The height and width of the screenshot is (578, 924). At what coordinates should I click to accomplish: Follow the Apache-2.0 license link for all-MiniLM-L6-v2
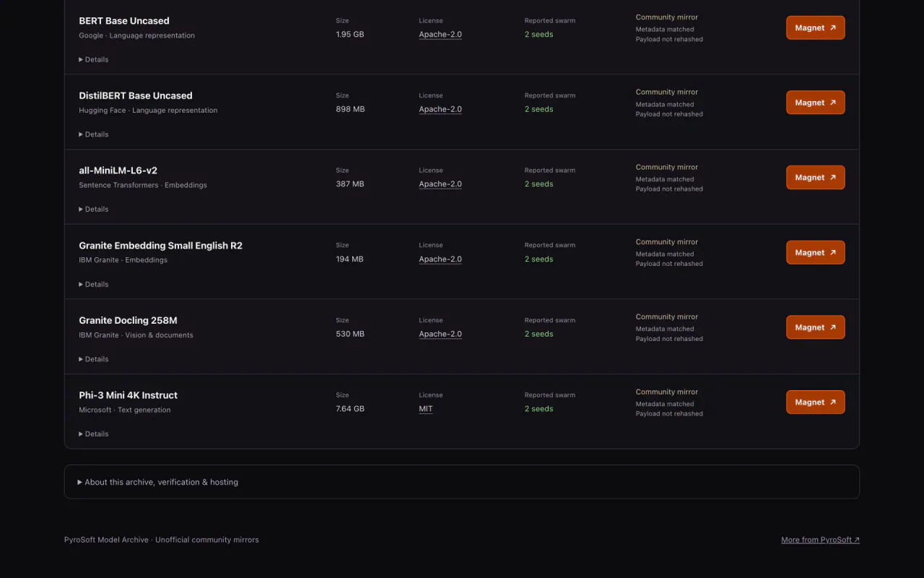coord(440,184)
